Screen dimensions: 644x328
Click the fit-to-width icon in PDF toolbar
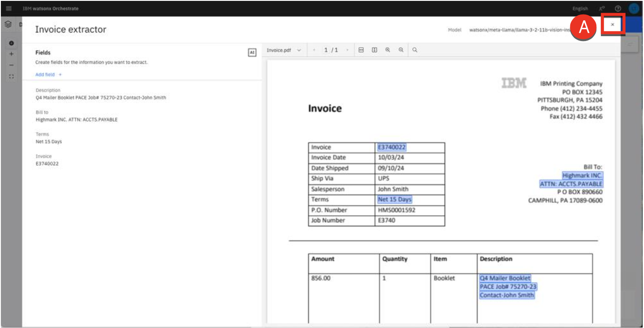tap(361, 50)
